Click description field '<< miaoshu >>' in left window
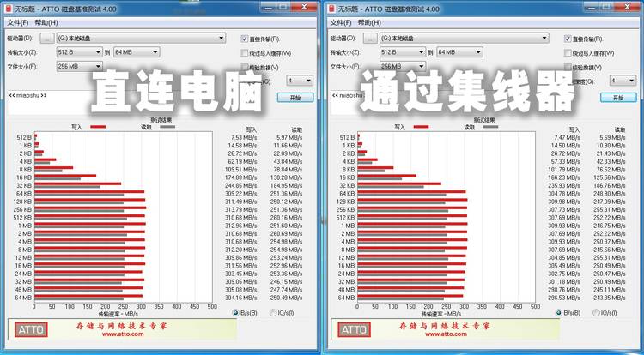Image resolution: width=644 pixels, height=355 pixels. (x=140, y=103)
